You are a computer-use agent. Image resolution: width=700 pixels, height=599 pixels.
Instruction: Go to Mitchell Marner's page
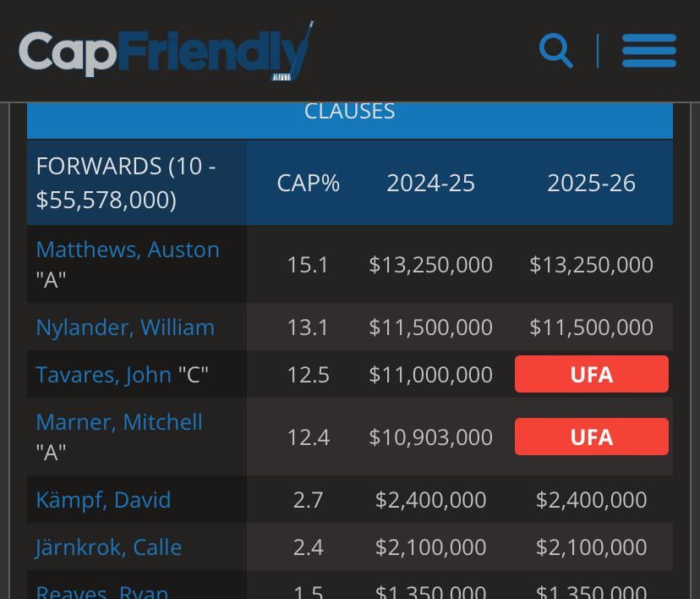click(x=119, y=422)
